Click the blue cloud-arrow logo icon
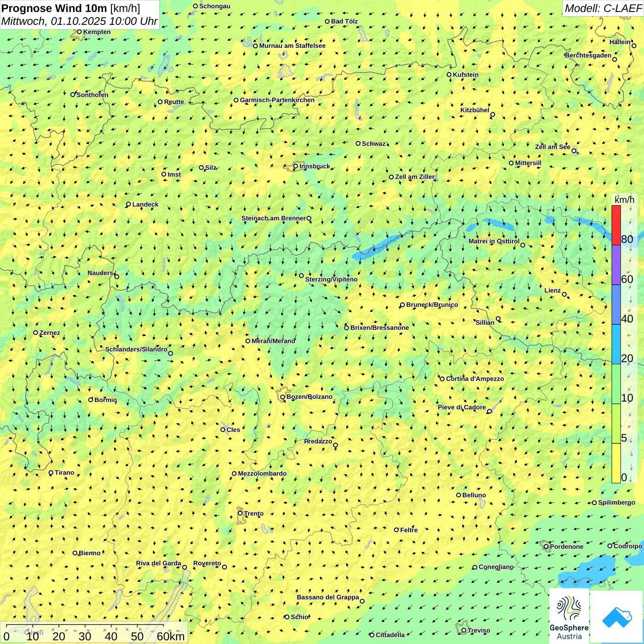Image resolution: width=644 pixels, height=644 pixels. click(x=617, y=617)
